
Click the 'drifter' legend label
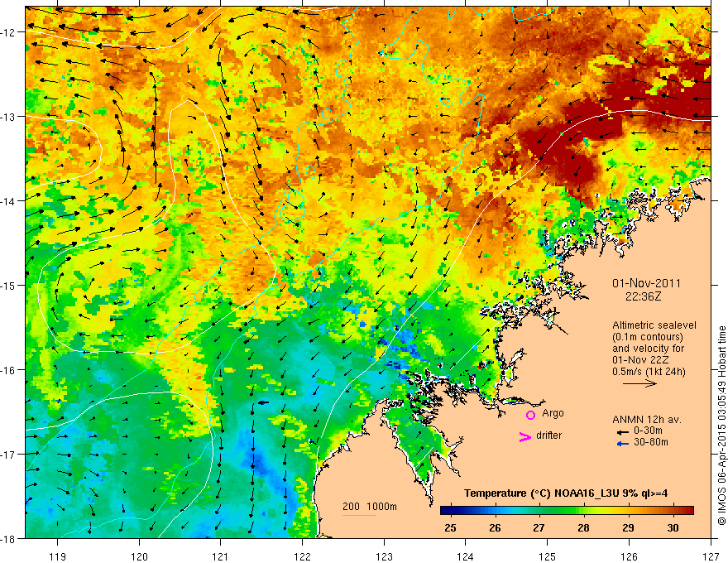(548, 435)
